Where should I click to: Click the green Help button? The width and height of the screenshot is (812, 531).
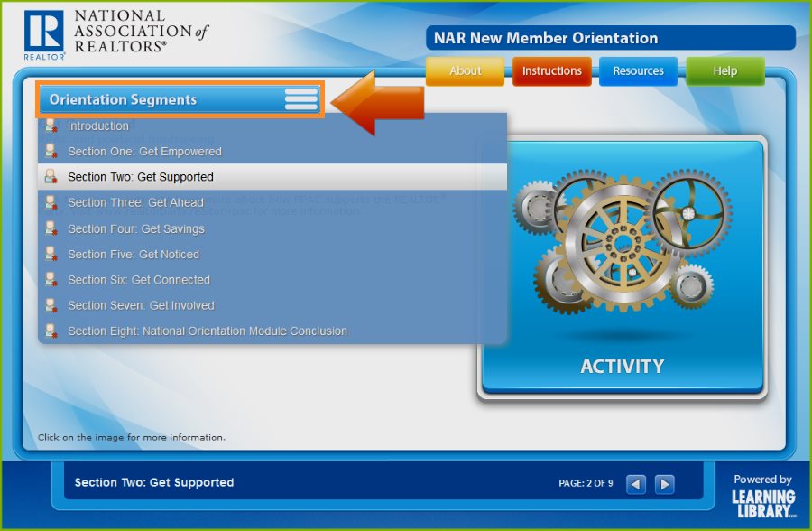(x=724, y=71)
